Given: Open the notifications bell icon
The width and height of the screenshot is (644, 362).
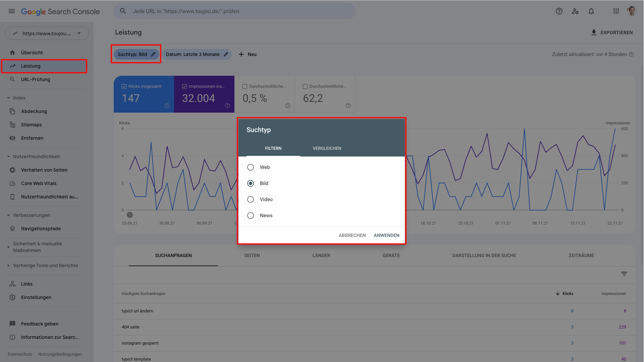Looking at the screenshot, I should [591, 11].
